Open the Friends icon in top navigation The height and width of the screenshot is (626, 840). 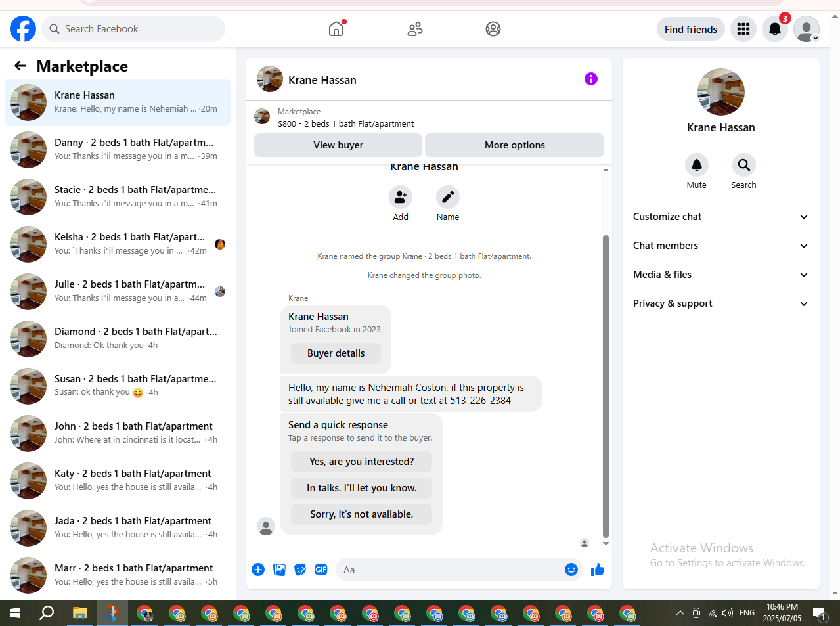pos(415,29)
